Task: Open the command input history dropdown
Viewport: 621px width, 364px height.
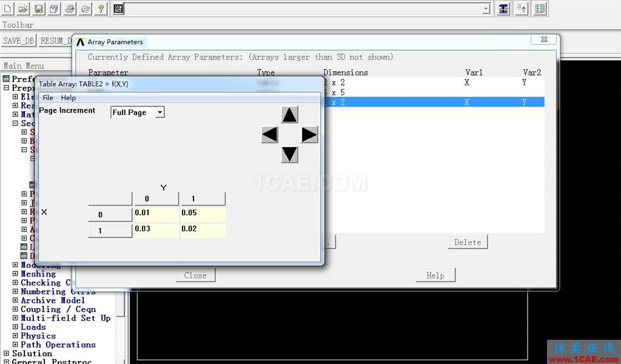Action: (486, 8)
